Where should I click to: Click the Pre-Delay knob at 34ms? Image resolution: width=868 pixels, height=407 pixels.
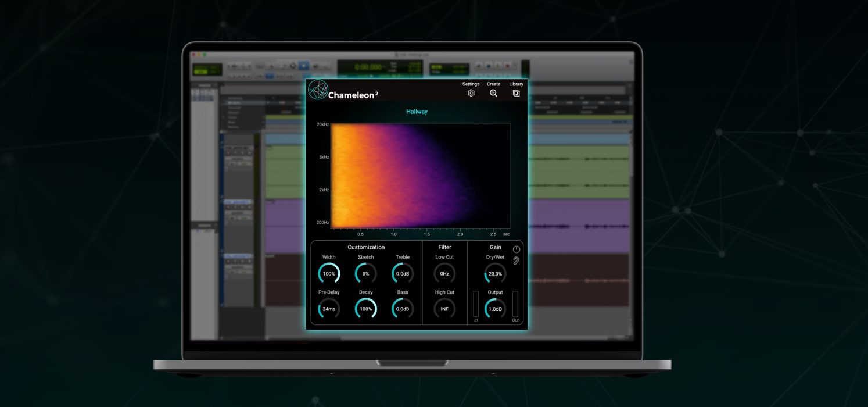click(329, 309)
